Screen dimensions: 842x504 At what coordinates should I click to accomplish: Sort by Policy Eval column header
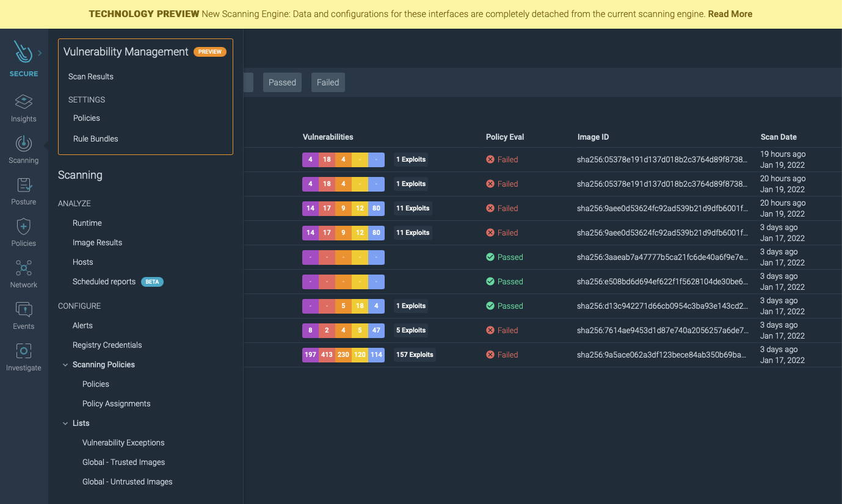pos(505,137)
